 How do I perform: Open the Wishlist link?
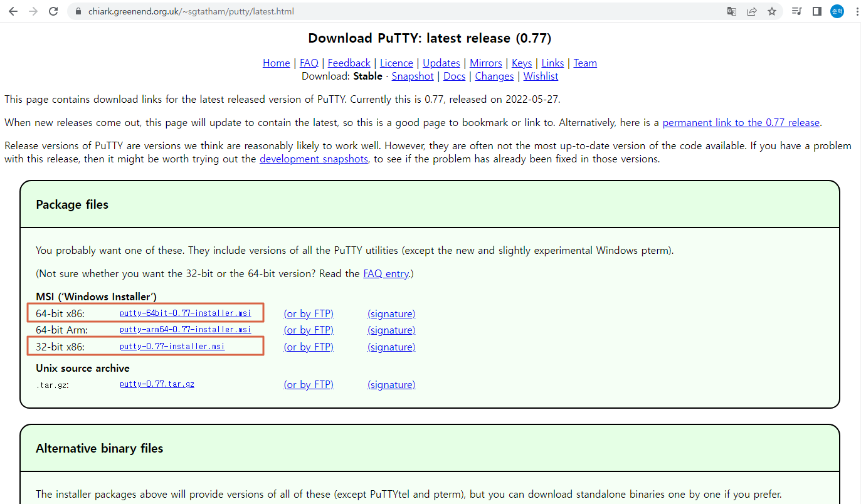coord(541,76)
